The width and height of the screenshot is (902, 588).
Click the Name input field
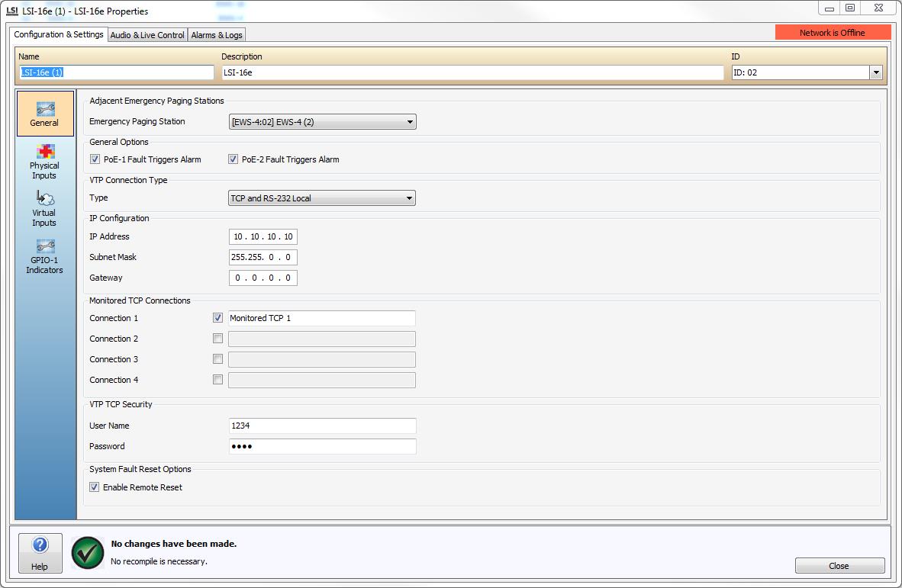[116, 72]
